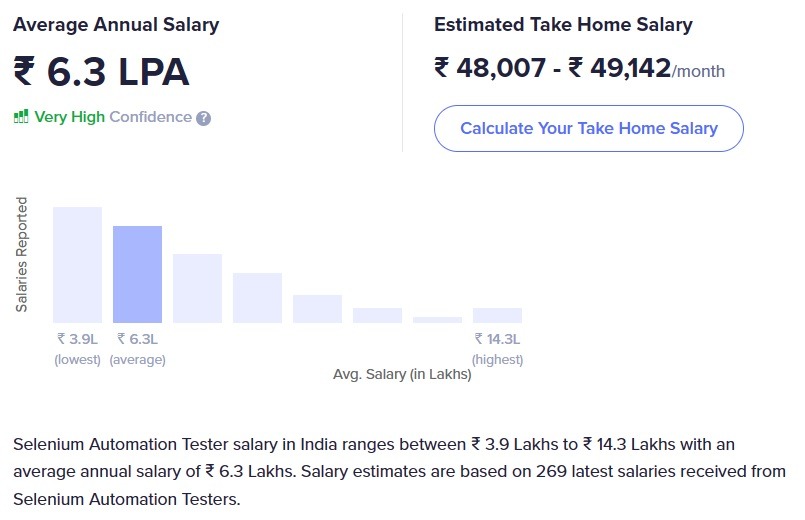Click the ₹ 3.9L (lowest) axis label
805x520 pixels.
point(78,349)
